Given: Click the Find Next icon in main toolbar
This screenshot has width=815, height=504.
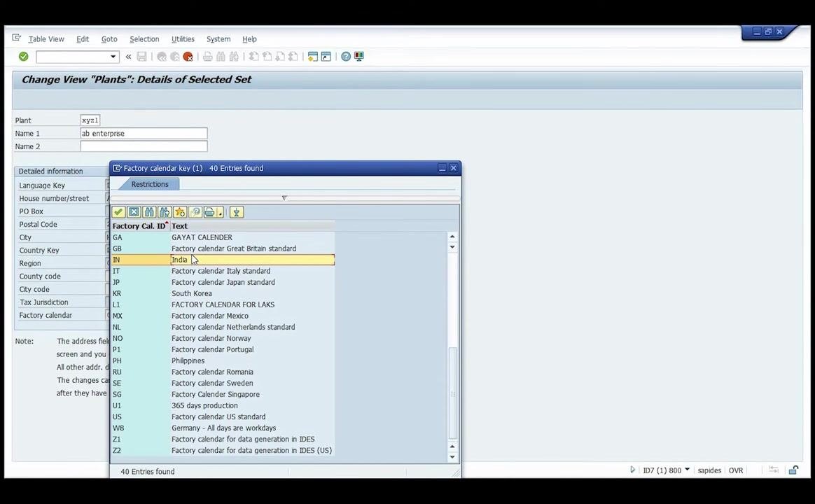Looking at the screenshot, I should click(234, 57).
